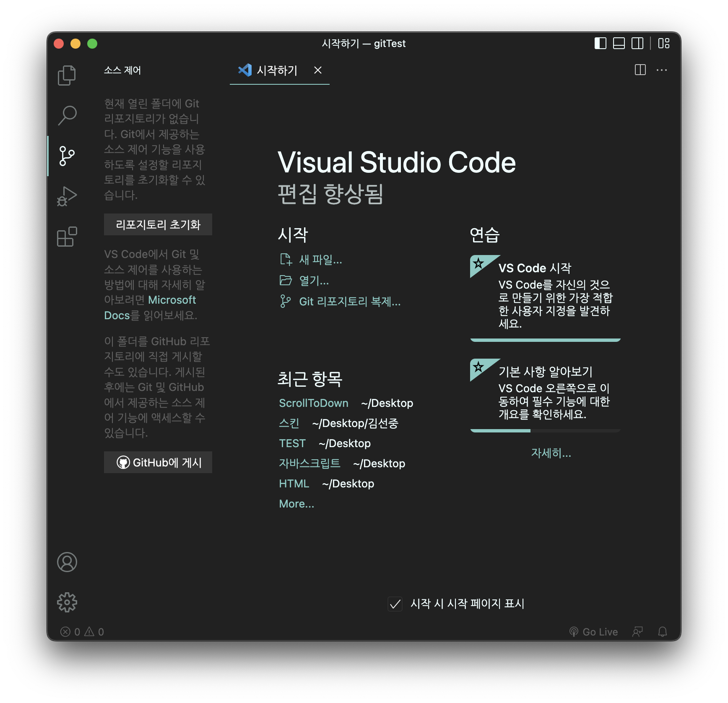Select the 시작하기 editor tab
The image size is (728, 703).
(x=279, y=70)
